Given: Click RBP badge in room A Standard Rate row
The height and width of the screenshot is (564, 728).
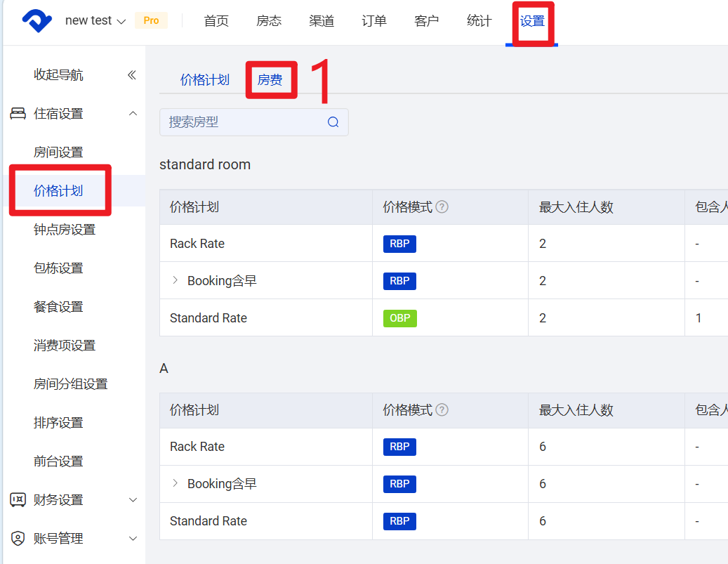Looking at the screenshot, I should coord(399,521).
